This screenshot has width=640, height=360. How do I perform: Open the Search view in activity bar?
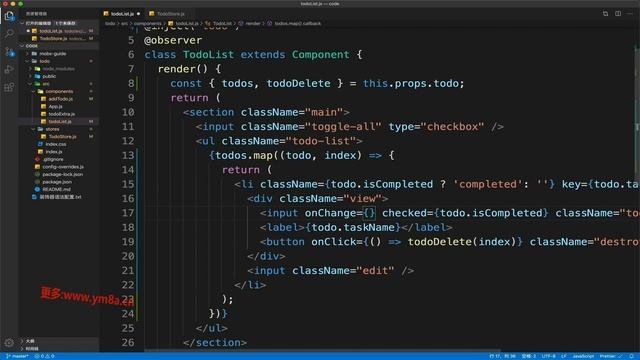9,33
